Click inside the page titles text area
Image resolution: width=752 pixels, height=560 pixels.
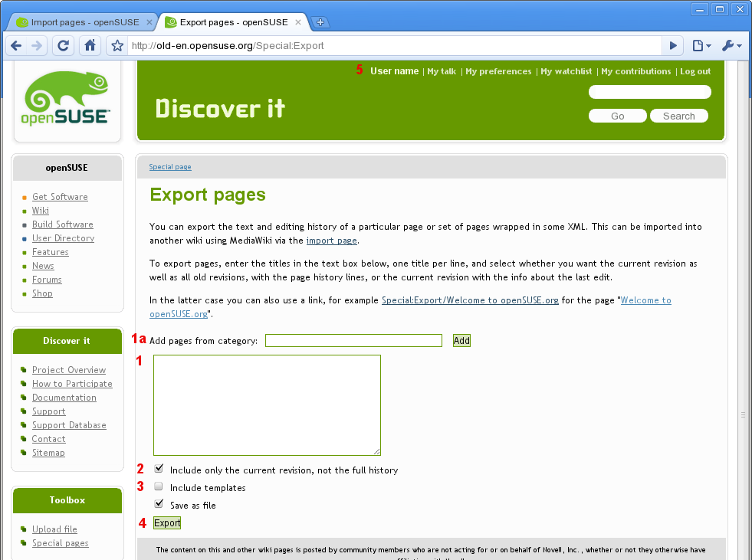tap(267, 405)
